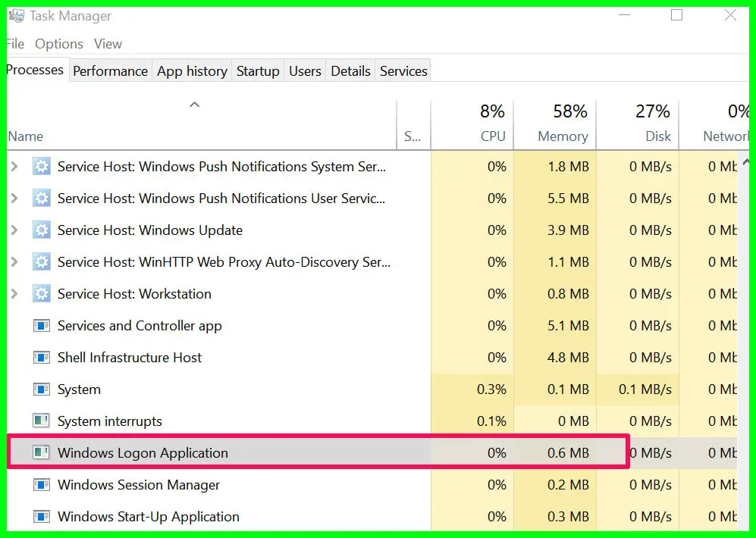
Task: Click the 3.9 MB memory value for Windows Update
Action: 568,230
